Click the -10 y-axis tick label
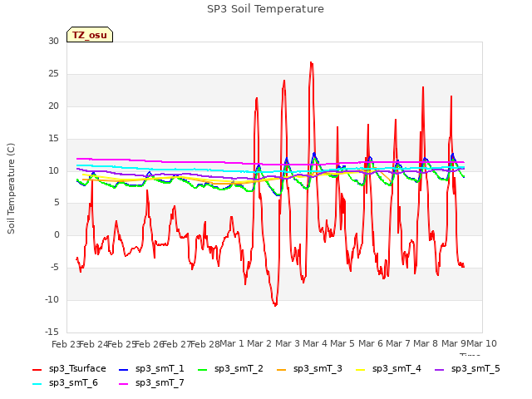This screenshot has width=532, height=399. pyautogui.click(x=52, y=299)
